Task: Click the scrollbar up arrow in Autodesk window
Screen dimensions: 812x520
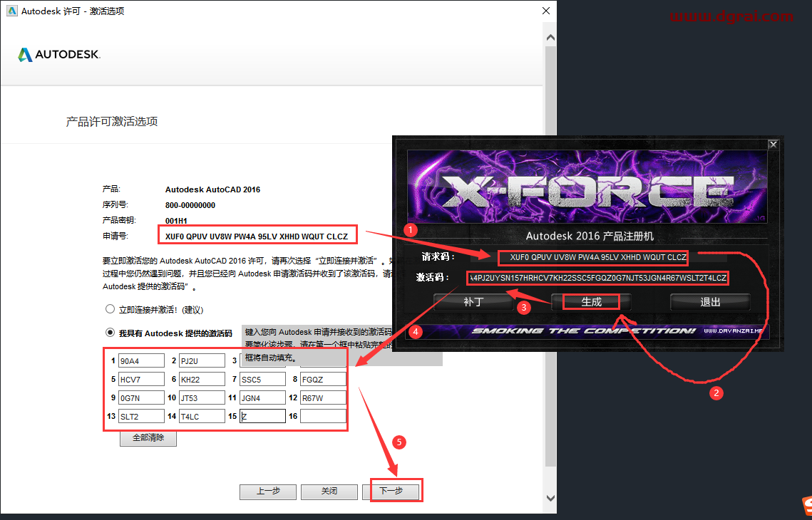Action: (x=550, y=37)
